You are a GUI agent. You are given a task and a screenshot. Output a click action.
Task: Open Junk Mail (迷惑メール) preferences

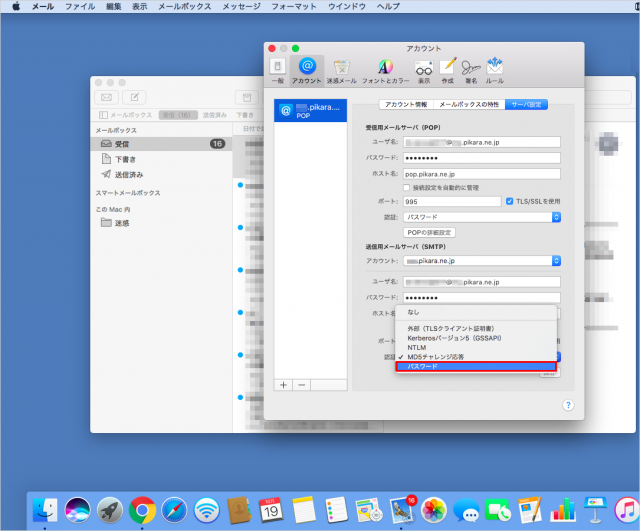[x=342, y=70]
